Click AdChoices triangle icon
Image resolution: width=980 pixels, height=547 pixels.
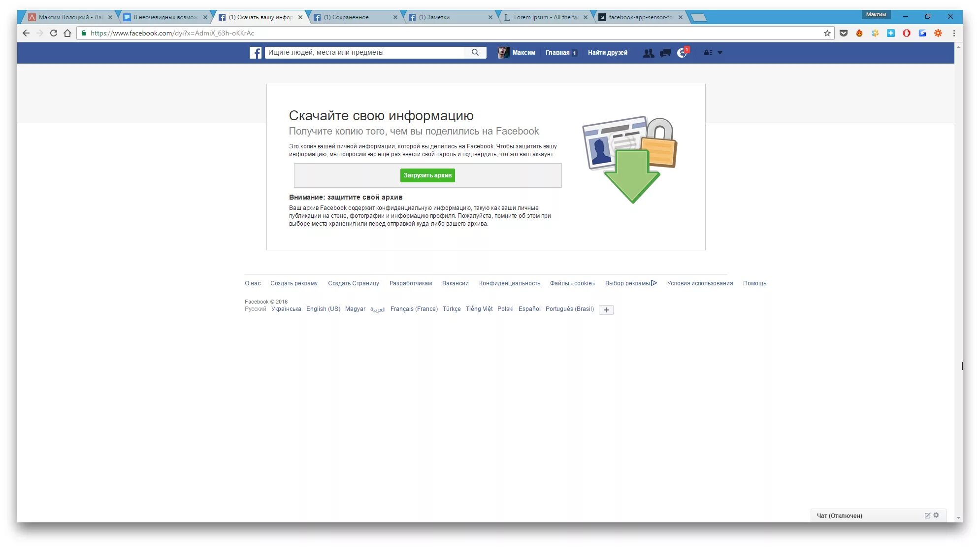[x=654, y=283]
